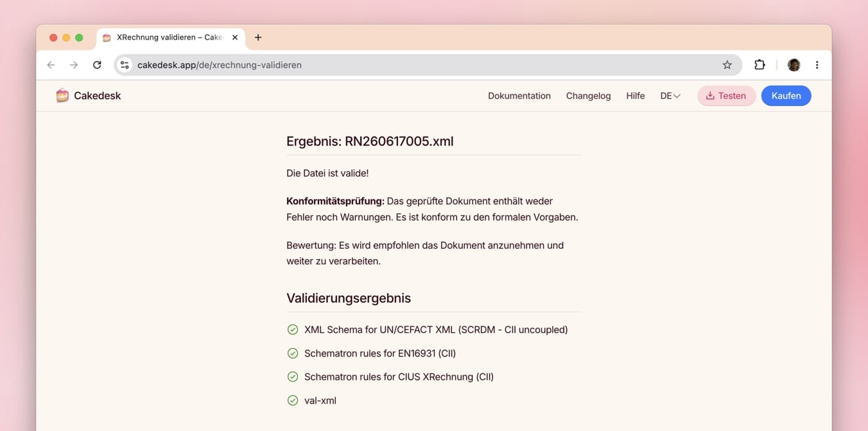Close the XRechnung validieren tab
The height and width of the screenshot is (431, 868).
point(235,37)
